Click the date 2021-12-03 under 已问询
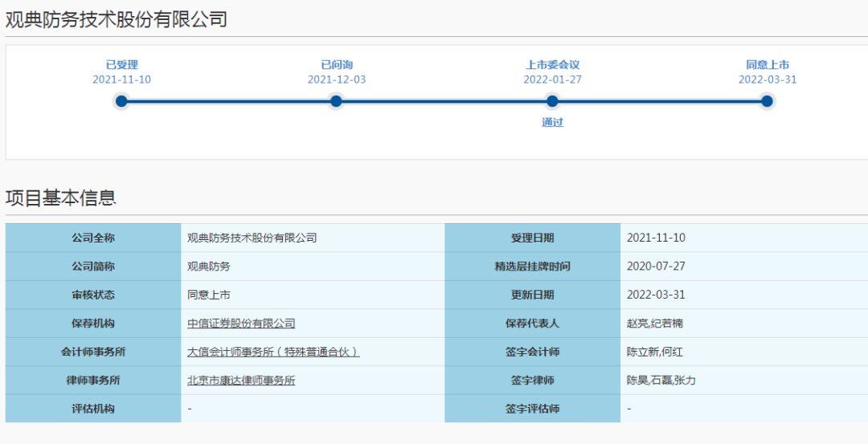The image size is (868, 444). coord(336,79)
